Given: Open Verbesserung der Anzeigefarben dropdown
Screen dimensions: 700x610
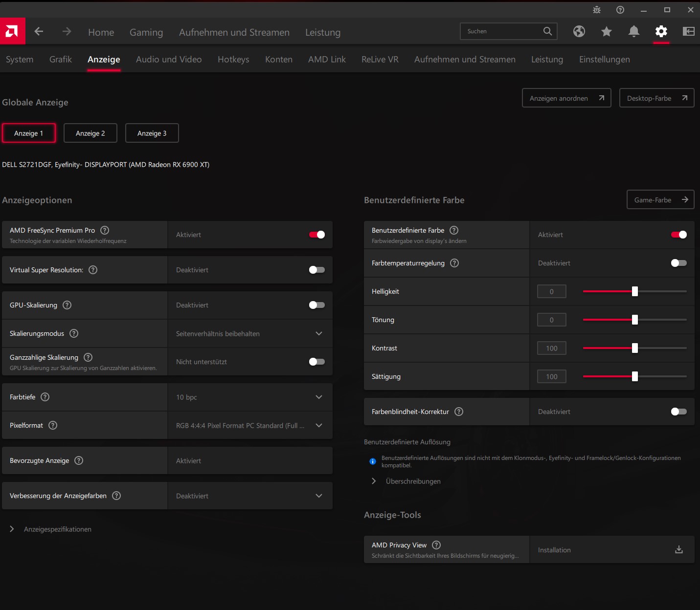Looking at the screenshot, I should (250, 496).
